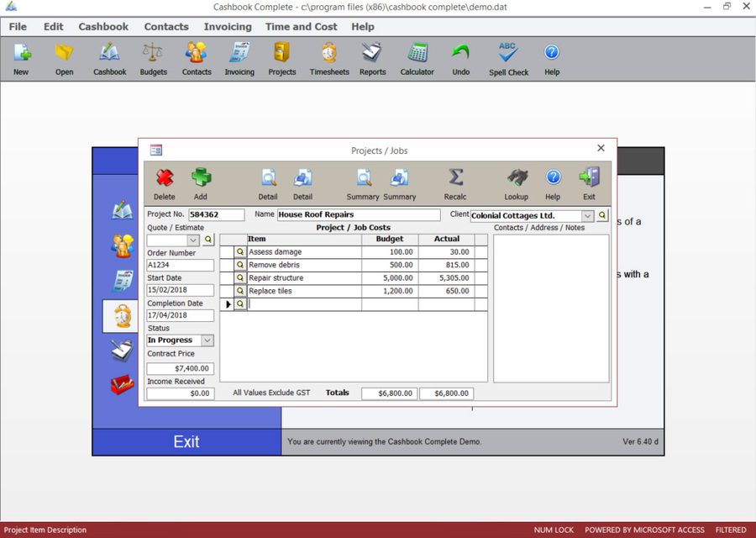Open the Edit menu
The width and height of the screenshot is (756, 538).
click(x=54, y=27)
